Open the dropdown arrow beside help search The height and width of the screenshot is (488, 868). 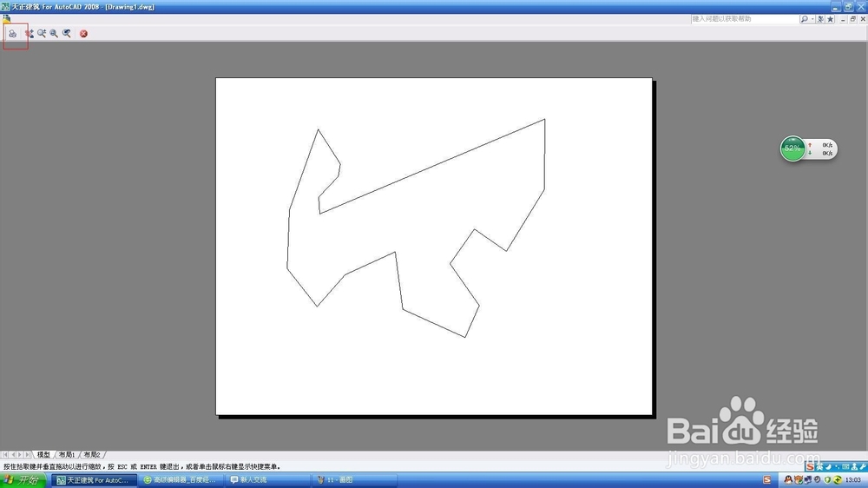tap(812, 19)
